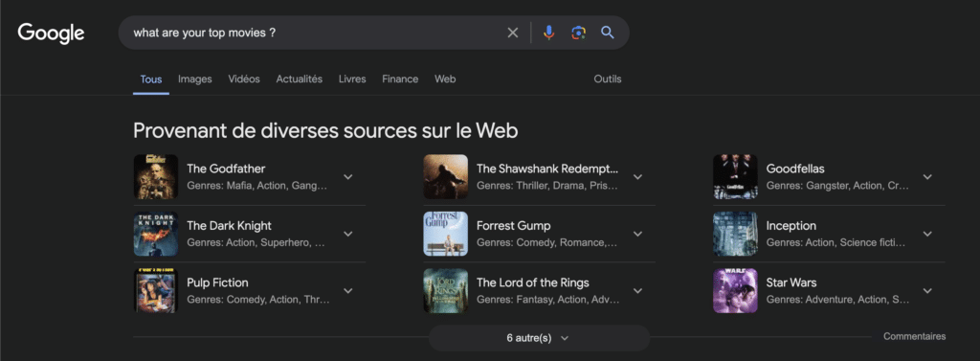980x361 pixels.
Task: Click 'Star Wars' title text
Action: coord(791,282)
